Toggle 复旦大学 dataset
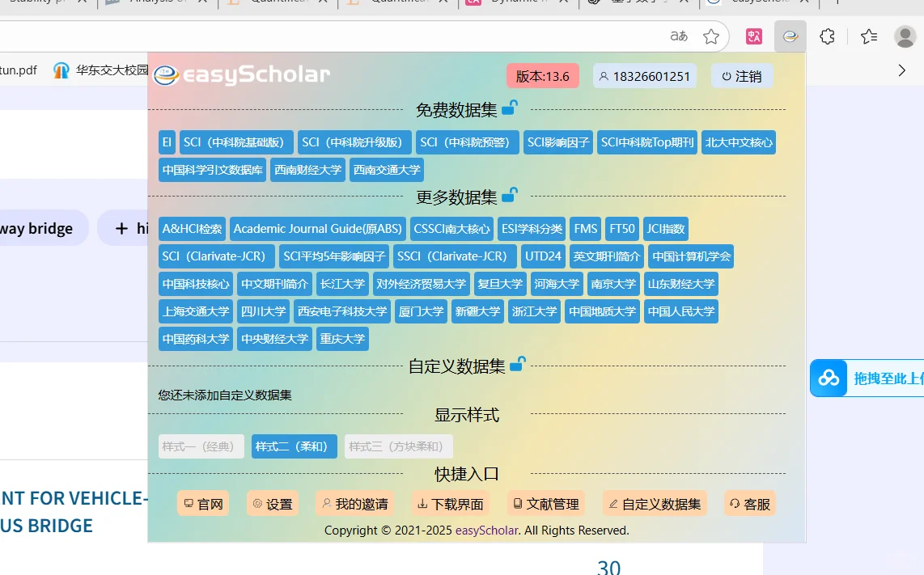Screen dimensions: 924x575 click(x=500, y=284)
